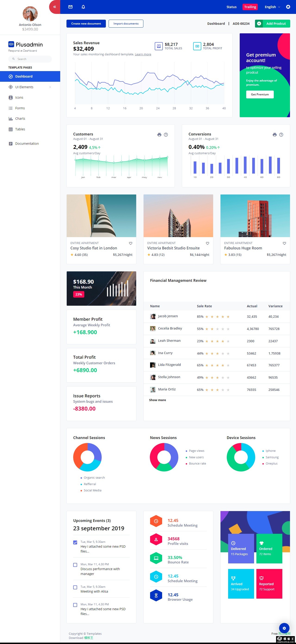Click the Create new document button
Viewport: 296px width, 644px height.
click(x=86, y=23)
